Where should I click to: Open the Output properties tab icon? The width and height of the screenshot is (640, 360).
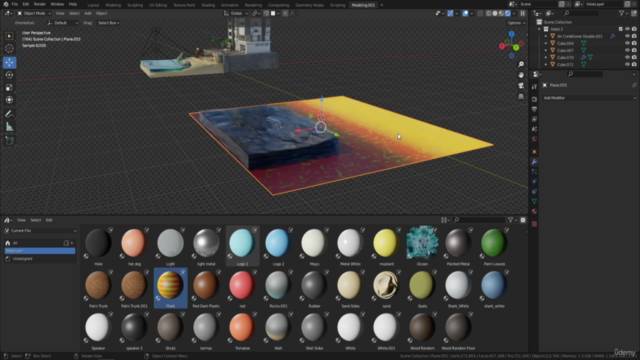pos(534,109)
